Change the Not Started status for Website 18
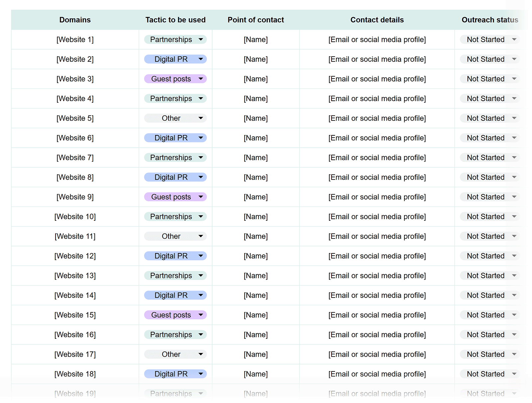Screen dimensions: 532x403 [490, 374]
